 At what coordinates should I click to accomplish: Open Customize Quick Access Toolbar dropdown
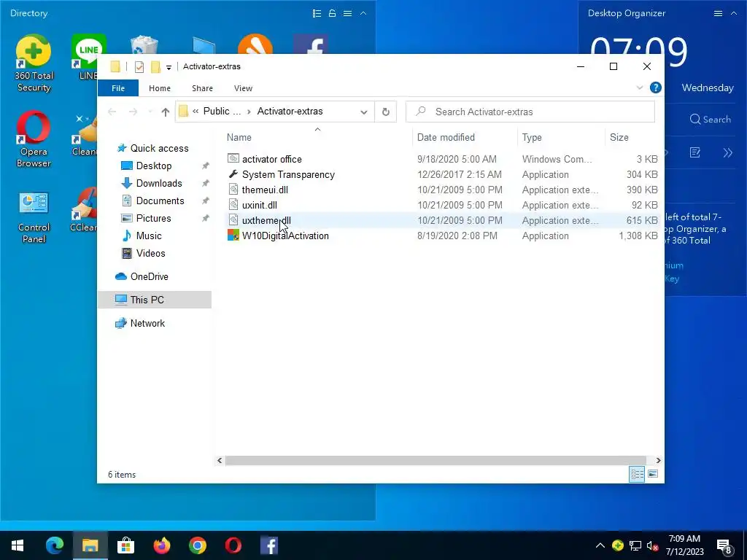point(169,68)
